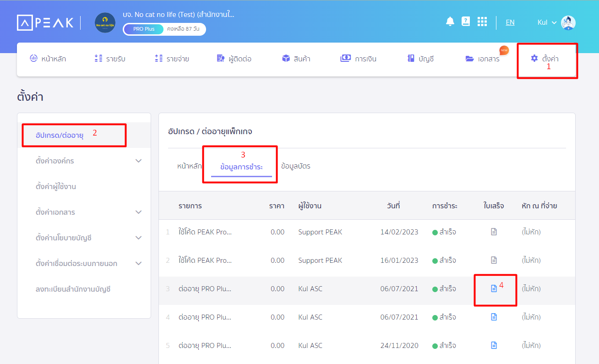The image size is (599, 364).
Task: Expand ตั้งค่านโยบายบัญชี sidebar section
Action: (x=139, y=238)
